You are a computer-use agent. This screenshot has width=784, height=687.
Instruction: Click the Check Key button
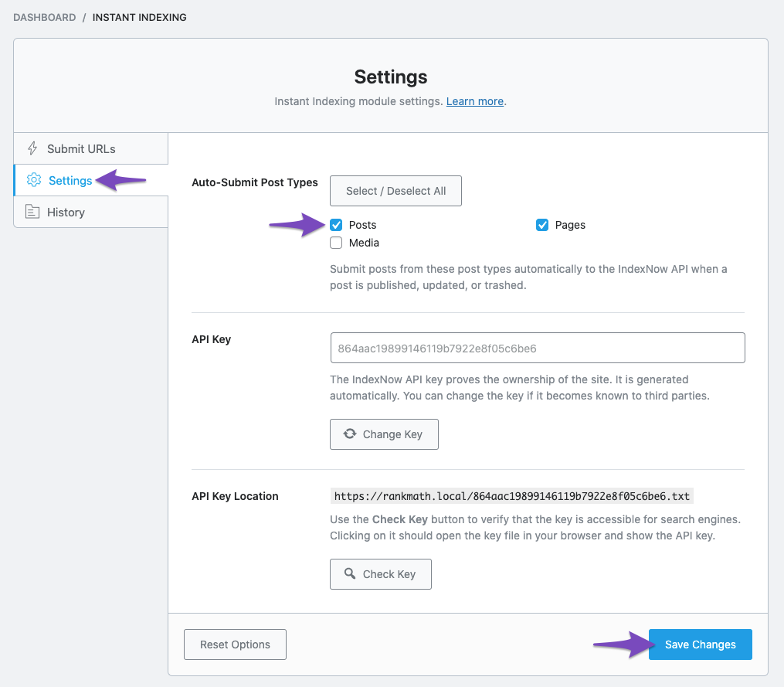pyautogui.click(x=380, y=573)
